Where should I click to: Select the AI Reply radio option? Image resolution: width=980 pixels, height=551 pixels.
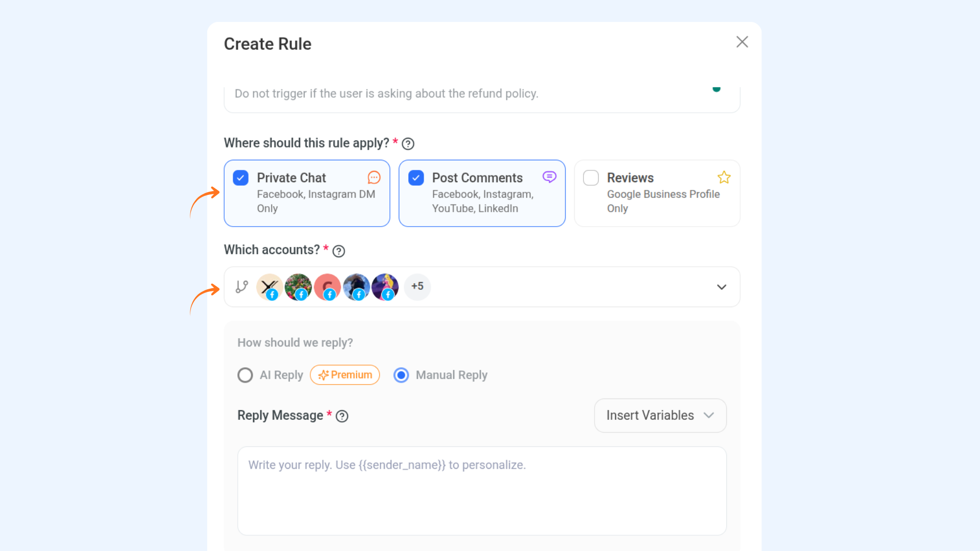(x=245, y=375)
